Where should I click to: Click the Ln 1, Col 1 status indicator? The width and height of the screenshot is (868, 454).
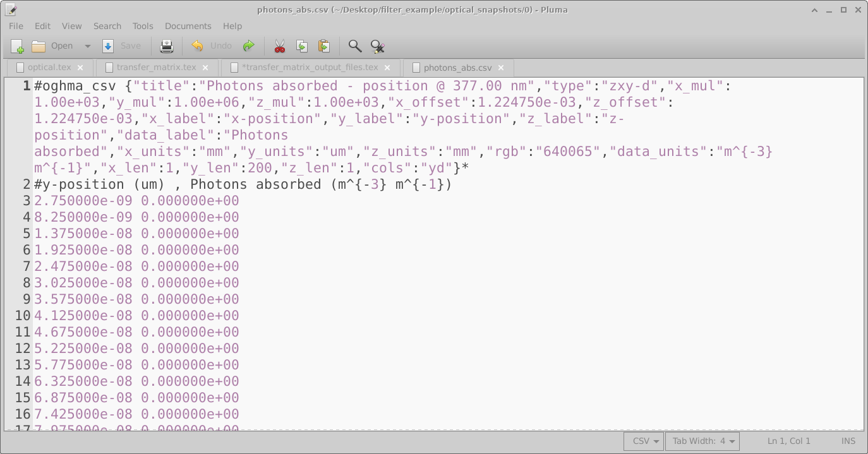pyautogui.click(x=788, y=441)
